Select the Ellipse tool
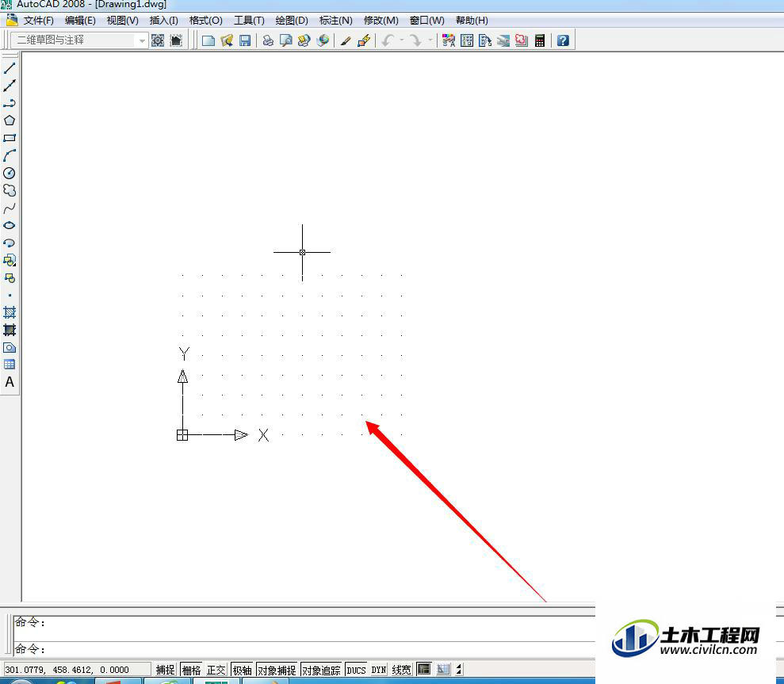 10,226
